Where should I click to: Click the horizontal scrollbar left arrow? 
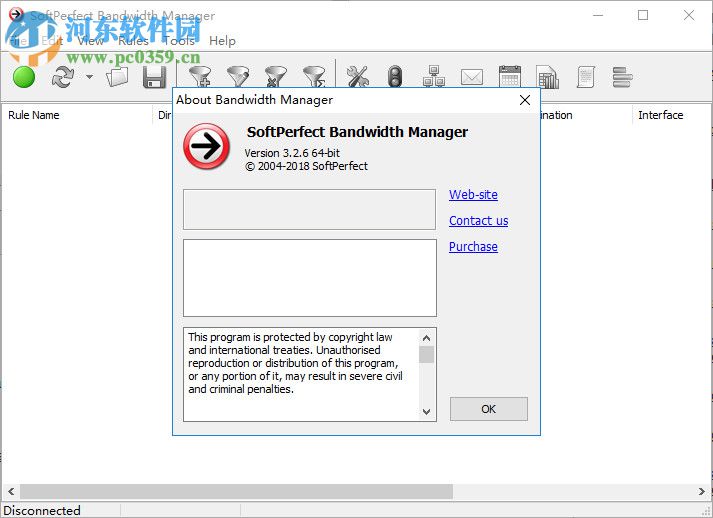pyautogui.click(x=11, y=492)
